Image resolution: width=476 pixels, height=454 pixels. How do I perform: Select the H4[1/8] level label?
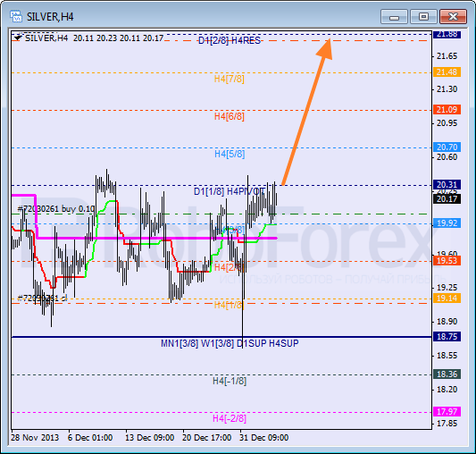pyautogui.click(x=230, y=305)
